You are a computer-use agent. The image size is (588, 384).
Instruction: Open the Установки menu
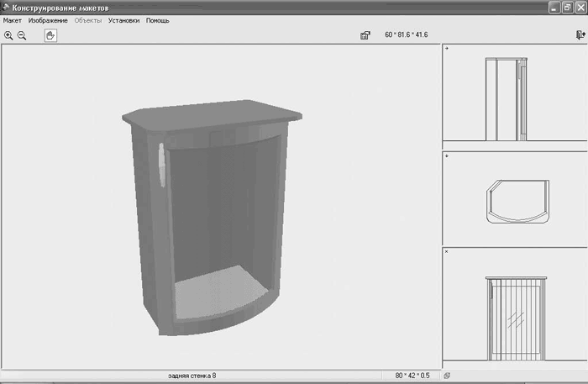123,21
